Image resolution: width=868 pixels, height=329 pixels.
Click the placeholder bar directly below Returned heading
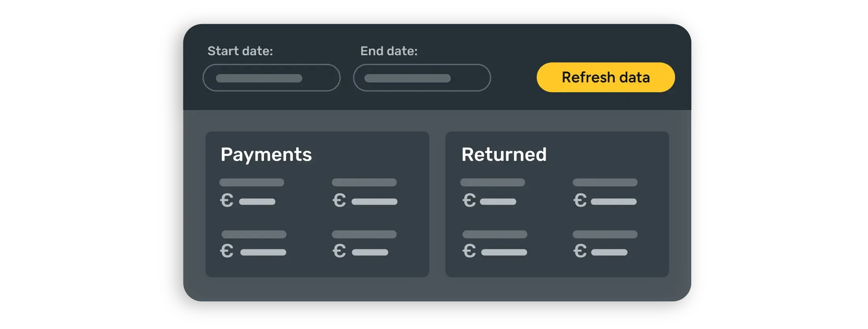pos(492,182)
